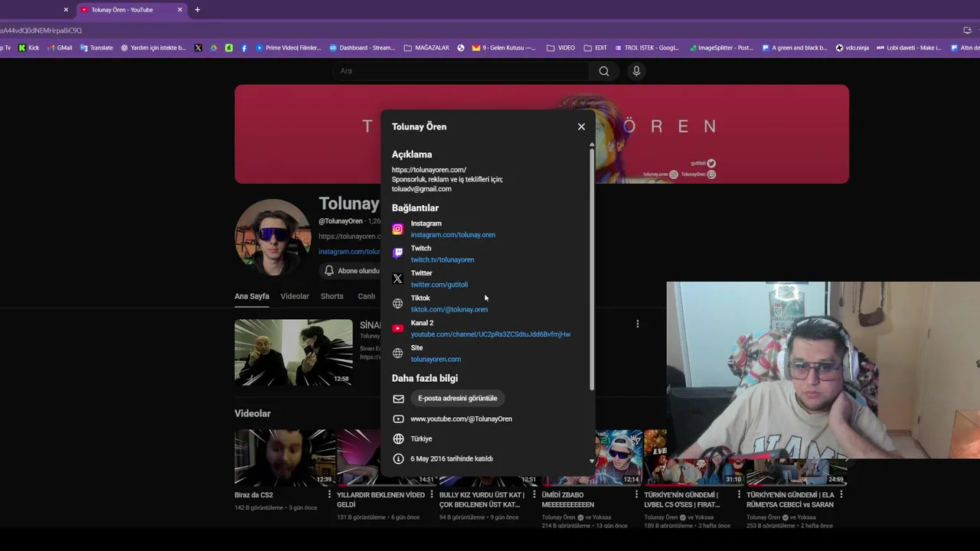Open the Lobi daveti bookmark
Screen dimensions: 980x551
(x=909, y=47)
